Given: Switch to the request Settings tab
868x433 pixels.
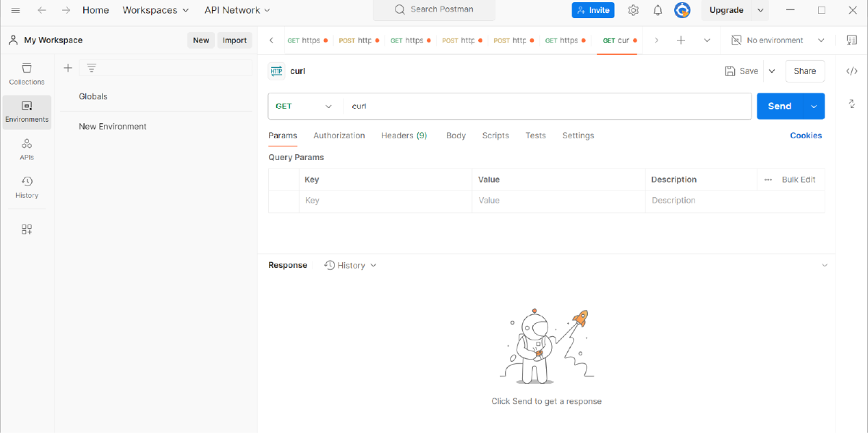Looking at the screenshot, I should coord(578,135).
